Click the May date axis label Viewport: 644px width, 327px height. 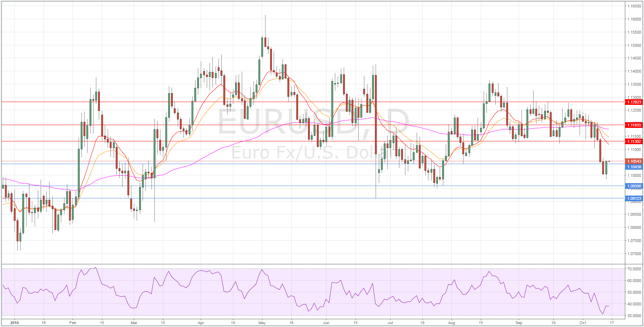coord(262,323)
